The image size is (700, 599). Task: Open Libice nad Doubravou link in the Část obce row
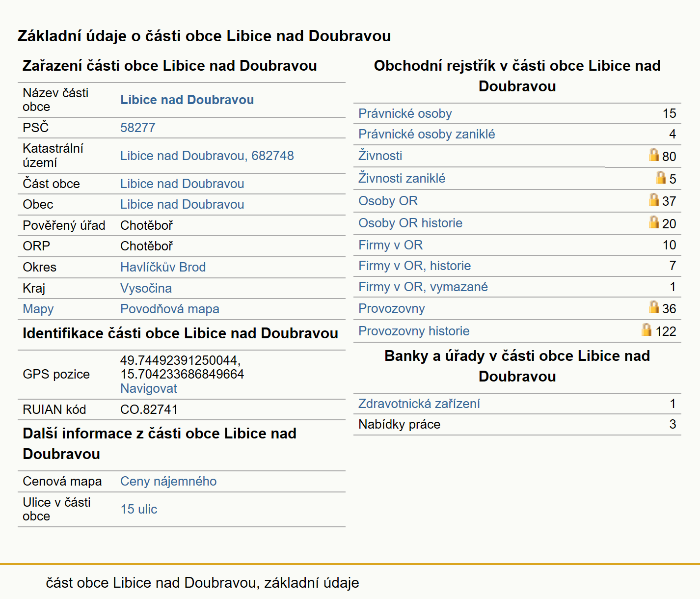coord(182,184)
